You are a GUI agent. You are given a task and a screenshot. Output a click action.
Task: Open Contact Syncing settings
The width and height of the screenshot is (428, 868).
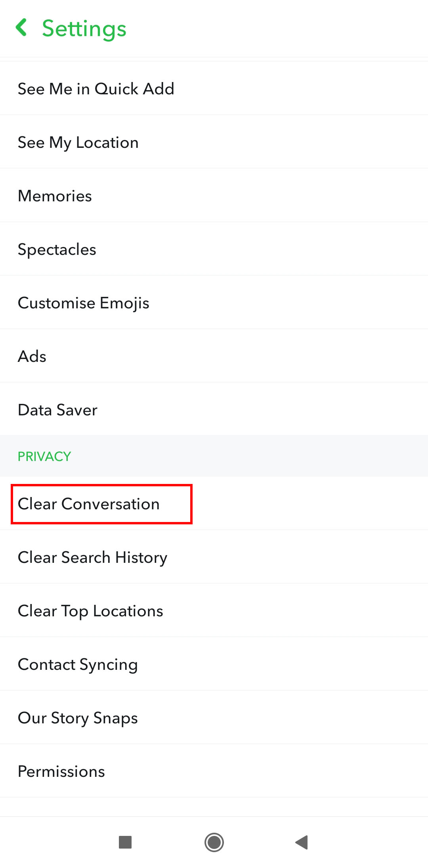[214, 664]
